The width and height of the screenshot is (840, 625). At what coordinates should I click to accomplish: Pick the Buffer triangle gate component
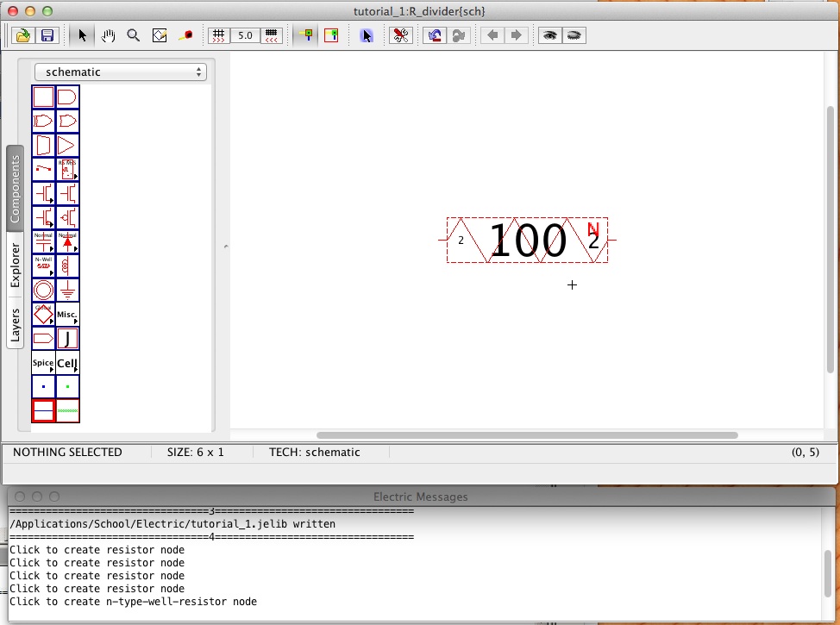[67, 145]
